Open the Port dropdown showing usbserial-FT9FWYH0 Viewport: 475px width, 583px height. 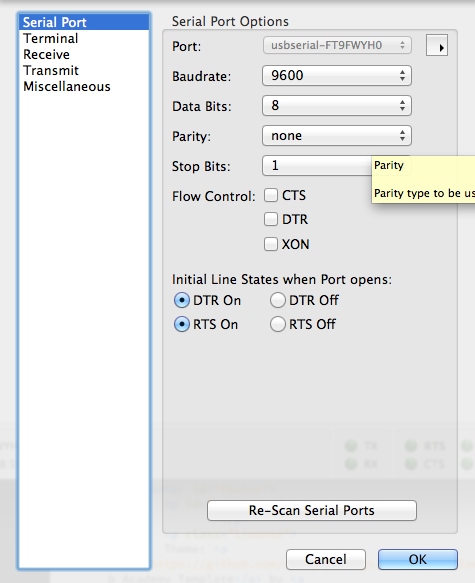[x=337, y=45]
